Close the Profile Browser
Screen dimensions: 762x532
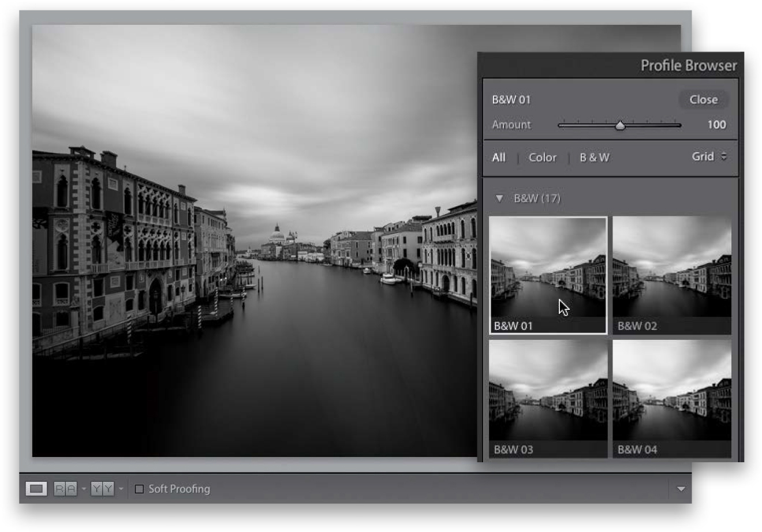(x=703, y=99)
